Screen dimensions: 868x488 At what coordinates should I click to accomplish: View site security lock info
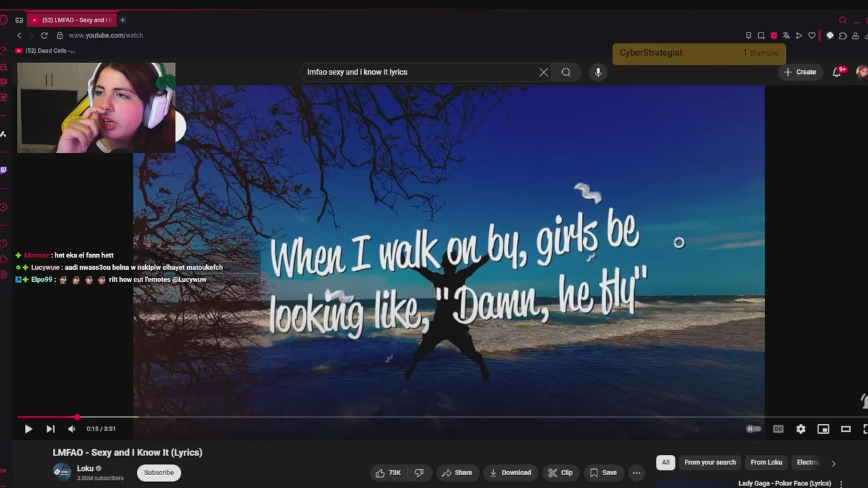click(x=60, y=35)
